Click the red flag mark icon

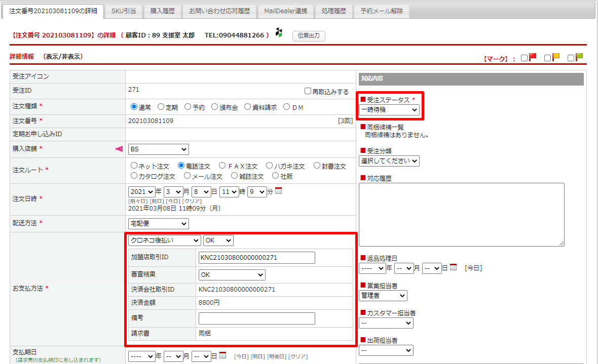tap(533, 57)
